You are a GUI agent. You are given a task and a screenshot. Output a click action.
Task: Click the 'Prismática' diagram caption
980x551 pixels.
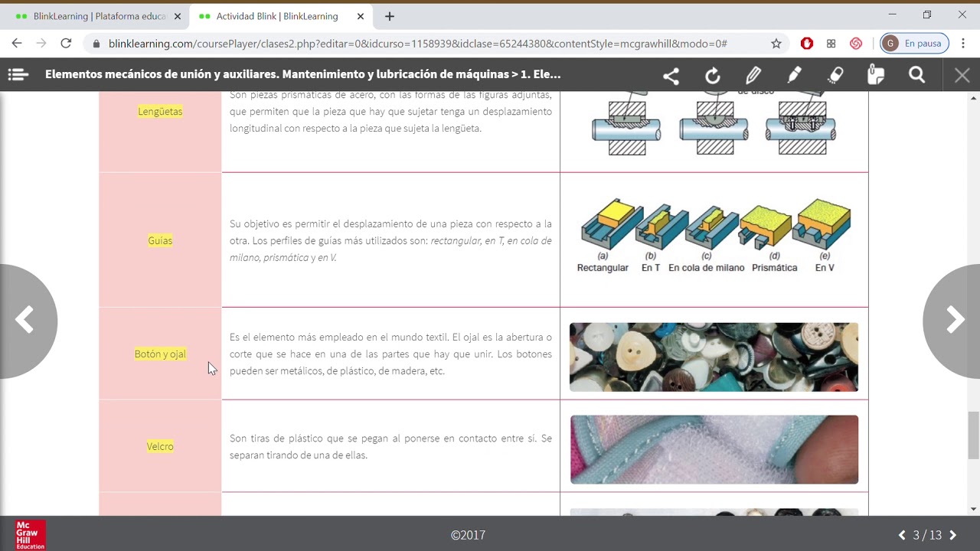point(774,268)
